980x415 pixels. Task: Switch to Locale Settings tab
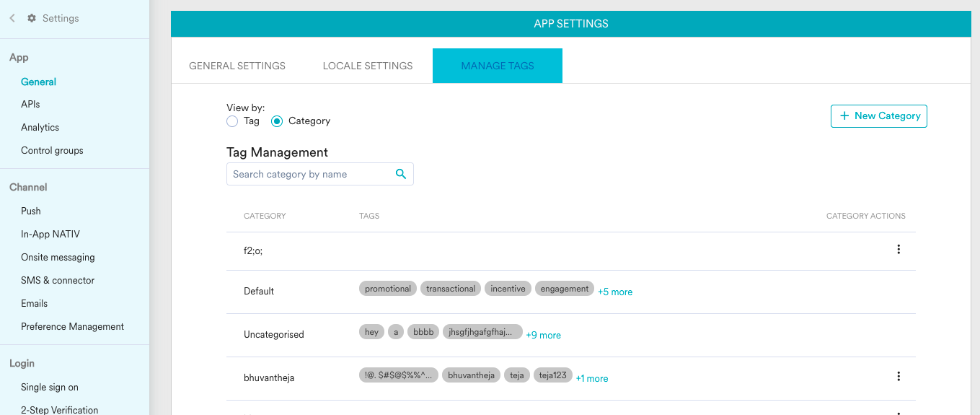pos(368,66)
